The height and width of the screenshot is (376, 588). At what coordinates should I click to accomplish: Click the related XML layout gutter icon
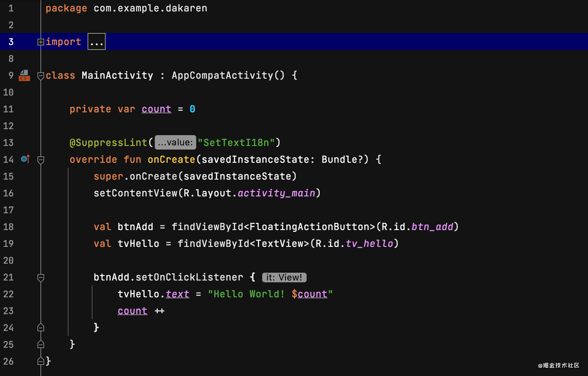[x=24, y=75]
